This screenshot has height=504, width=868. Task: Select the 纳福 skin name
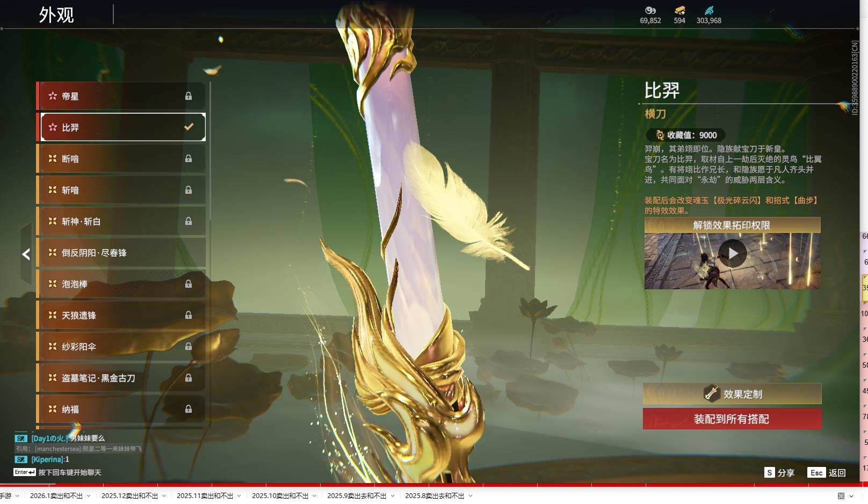[70, 410]
